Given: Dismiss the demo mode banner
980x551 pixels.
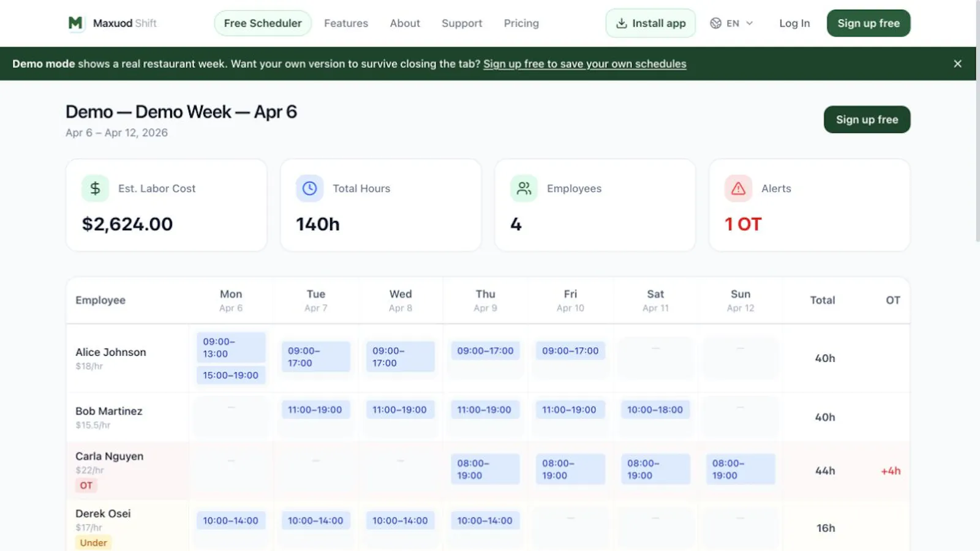Looking at the screenshot, I should point(957,64).
